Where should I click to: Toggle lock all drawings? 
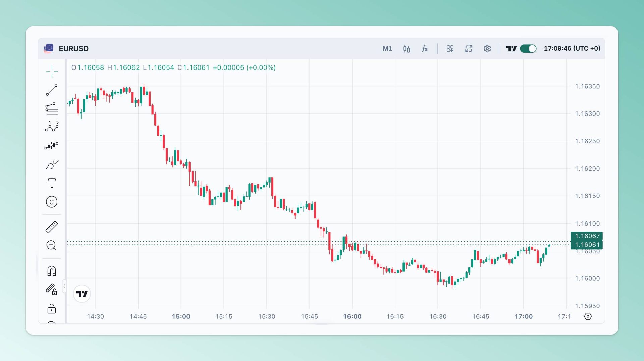(x=52, y=308)
